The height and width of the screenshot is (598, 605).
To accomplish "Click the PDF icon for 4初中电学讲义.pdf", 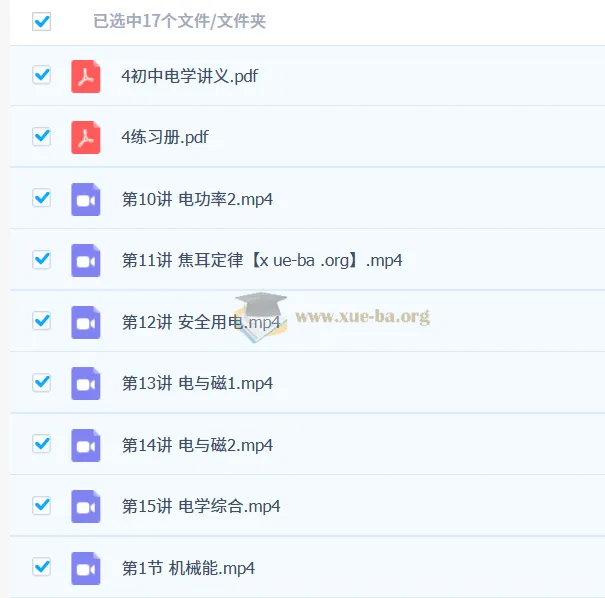I will click(x=86, y=76).
